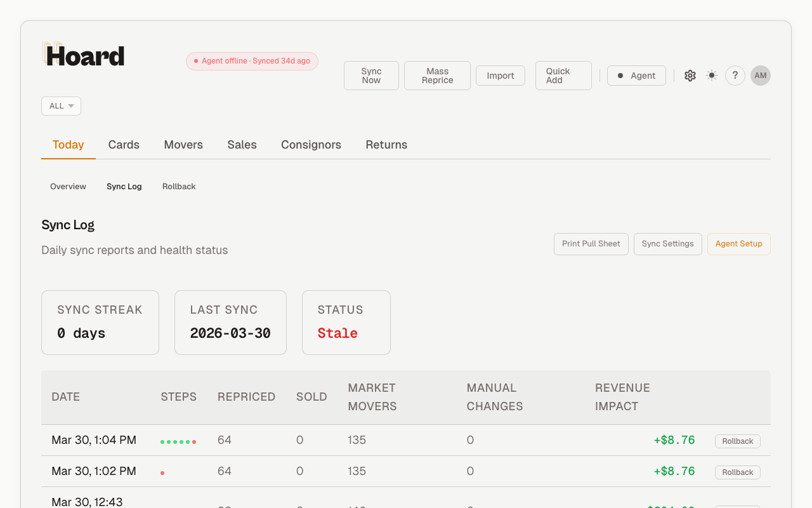
Task: Switch to the Cards tab
Action: (124, 145)
